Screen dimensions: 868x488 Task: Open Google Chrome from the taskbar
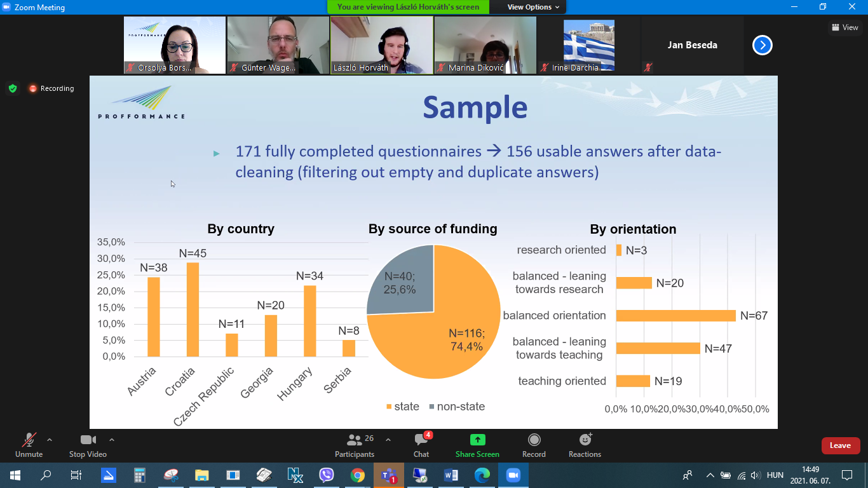click(357, 475)
